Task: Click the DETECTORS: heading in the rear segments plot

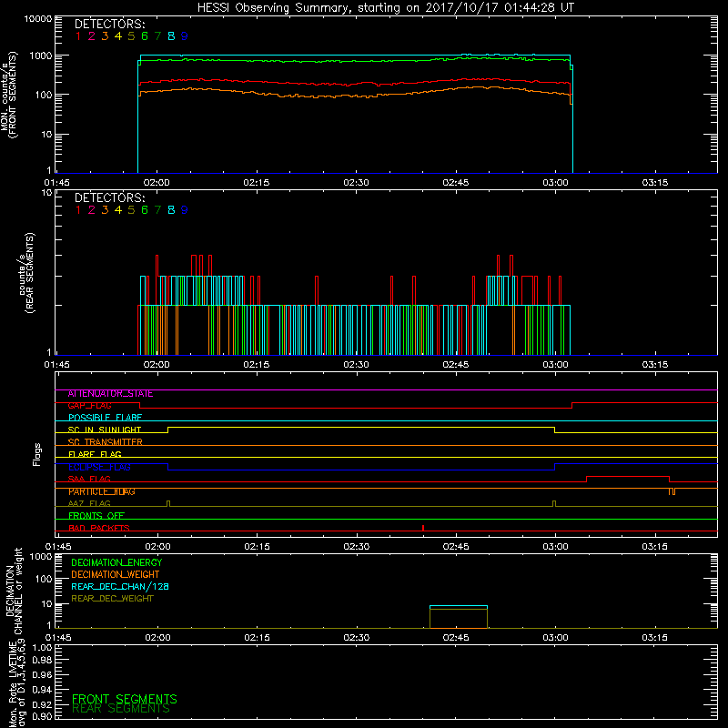Action: pos(110,198)
